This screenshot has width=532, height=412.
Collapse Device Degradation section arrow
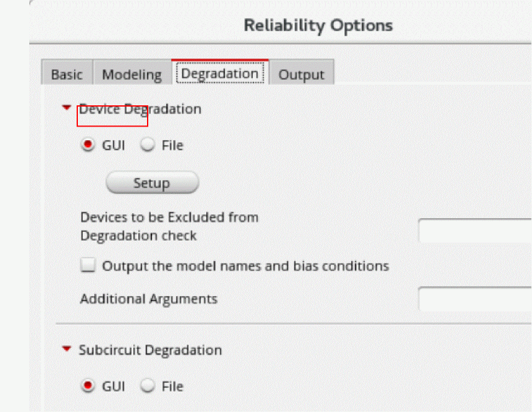point(67,108)
